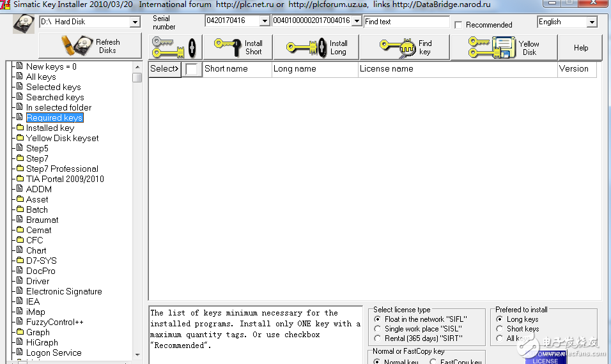Choose Short keys as preferred install

click(500, 329)
